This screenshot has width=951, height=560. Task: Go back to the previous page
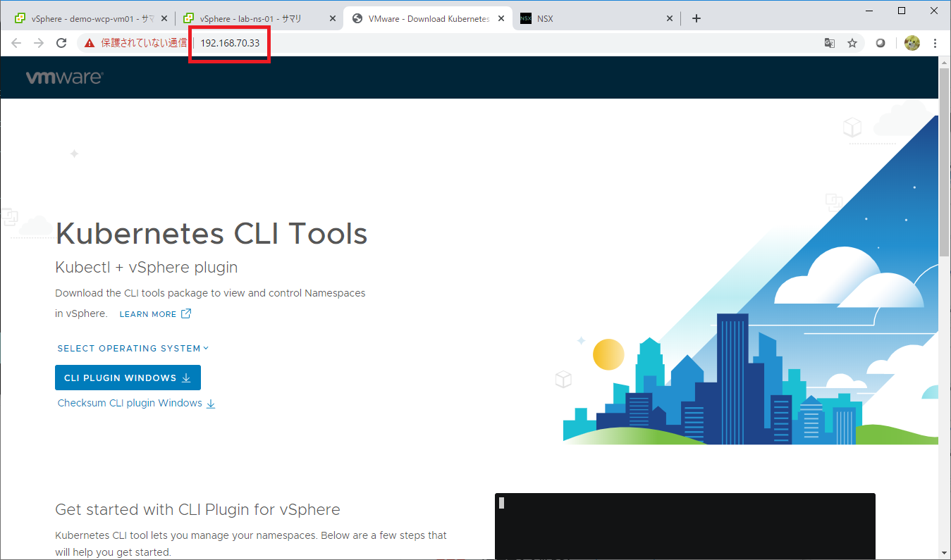point(16,43)
